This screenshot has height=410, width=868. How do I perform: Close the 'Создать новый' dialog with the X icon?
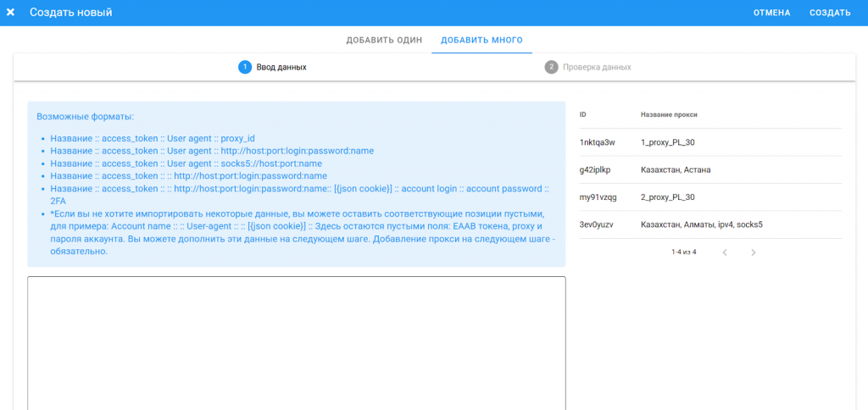tap(11, 13)
